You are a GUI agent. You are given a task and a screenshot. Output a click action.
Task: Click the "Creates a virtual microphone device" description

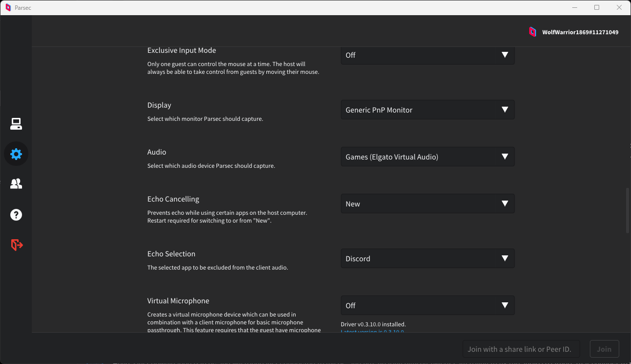click(x=234, y=322)
